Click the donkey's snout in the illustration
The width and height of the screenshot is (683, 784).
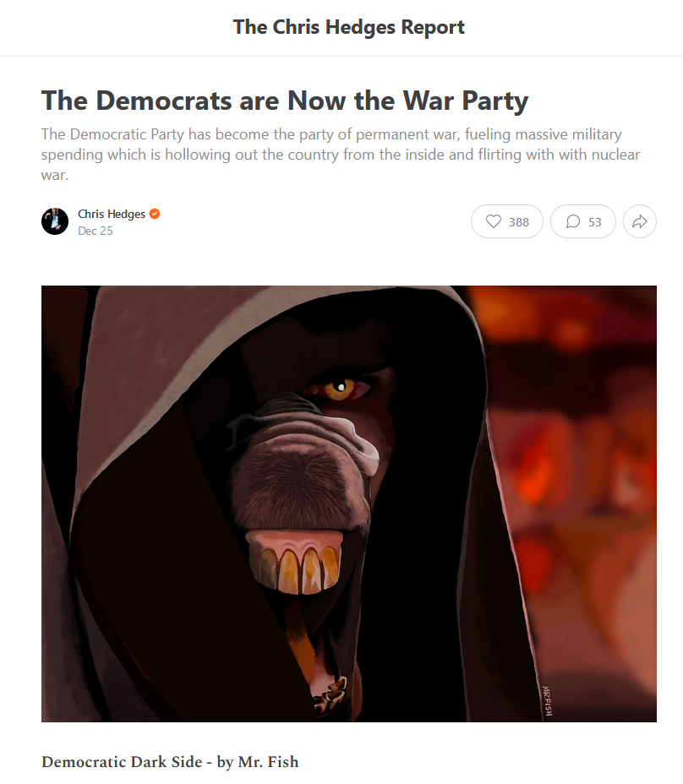click(299, 480)
